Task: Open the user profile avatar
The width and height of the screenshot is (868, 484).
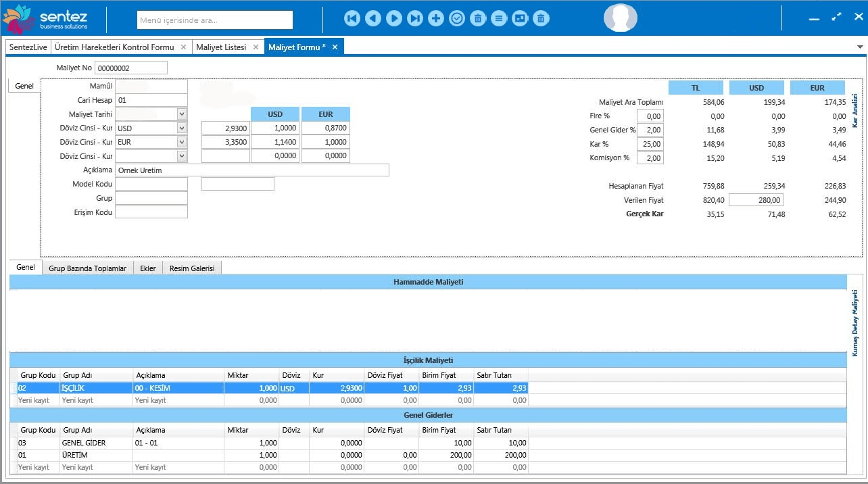Action: coord(620,18)
